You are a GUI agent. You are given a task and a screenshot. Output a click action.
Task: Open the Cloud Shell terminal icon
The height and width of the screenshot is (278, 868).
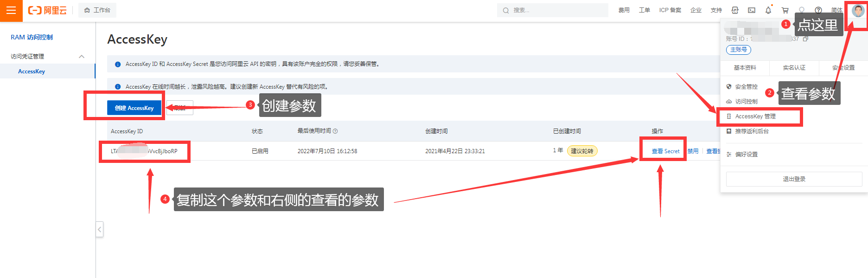click(752, 10)
